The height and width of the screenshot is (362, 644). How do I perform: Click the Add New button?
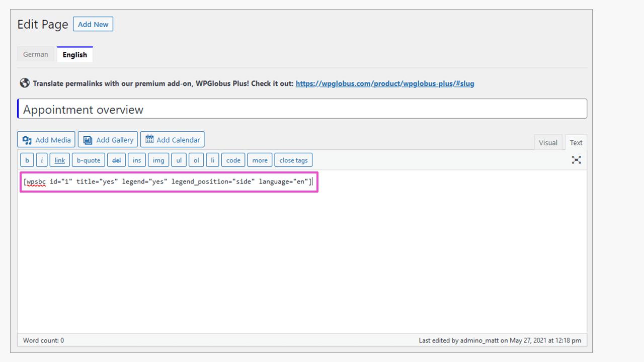click(93, 24)
